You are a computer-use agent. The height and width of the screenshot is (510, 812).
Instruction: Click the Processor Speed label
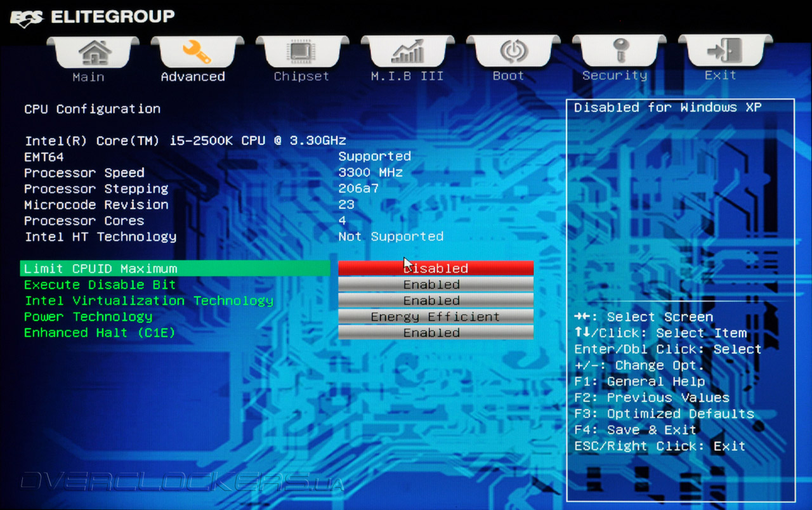coord(84,173)
